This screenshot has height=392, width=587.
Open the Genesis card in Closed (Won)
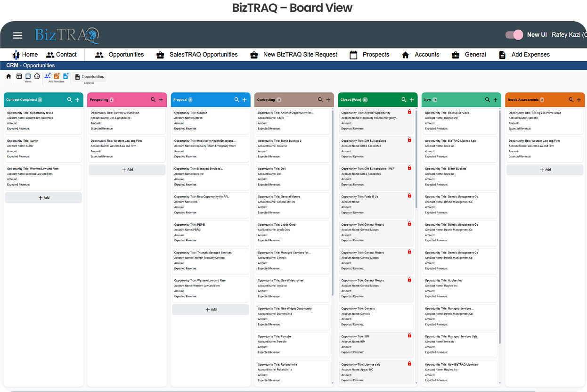click(x=376, y=317)
